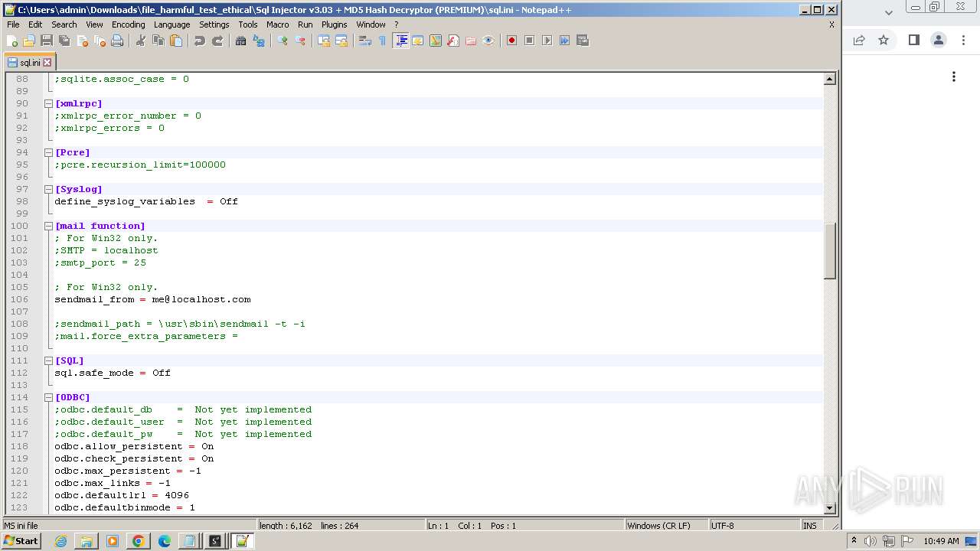This screenshot has height=551, width=980.
Task: Undo last action with Undo icon
Action: pyautogui.click(x=200, y=41)
